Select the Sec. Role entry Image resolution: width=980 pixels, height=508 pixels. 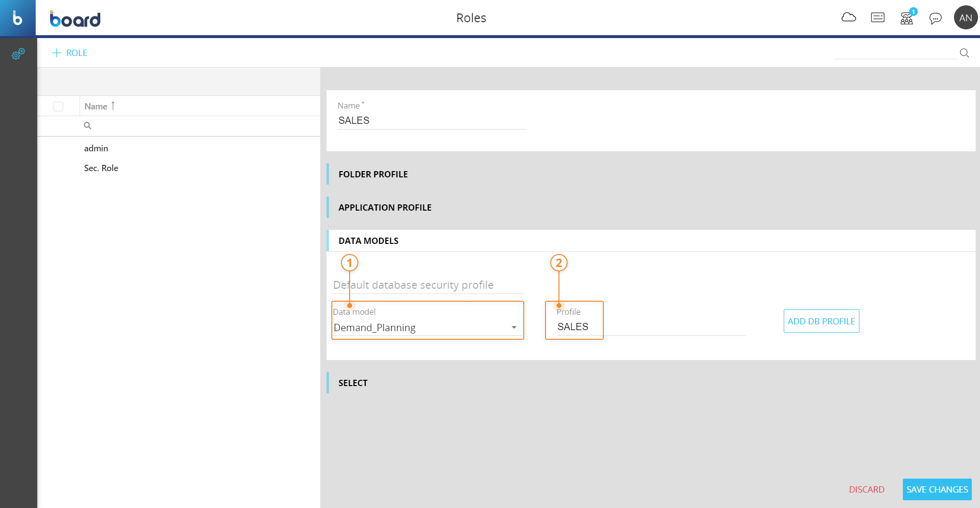click(x=101, y=168)
